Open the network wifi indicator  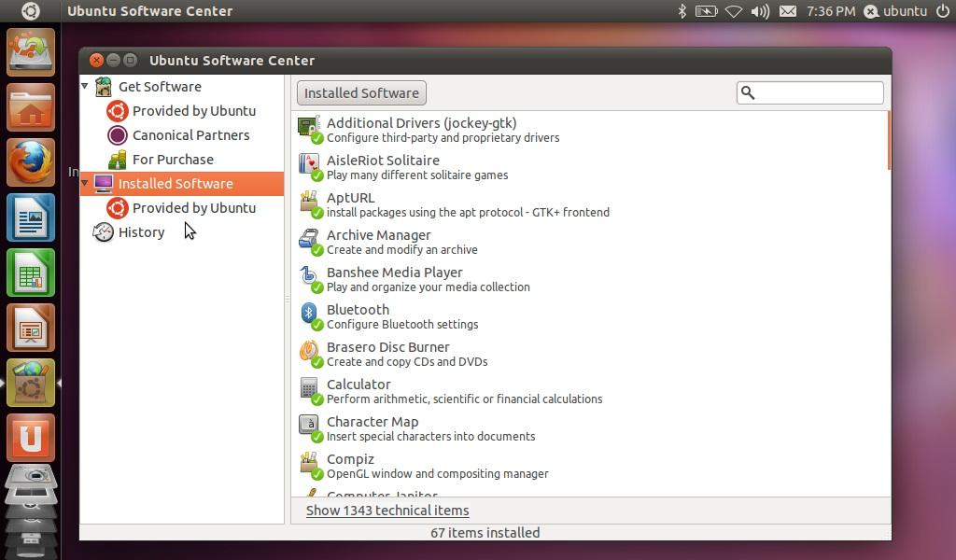point(734,11)
